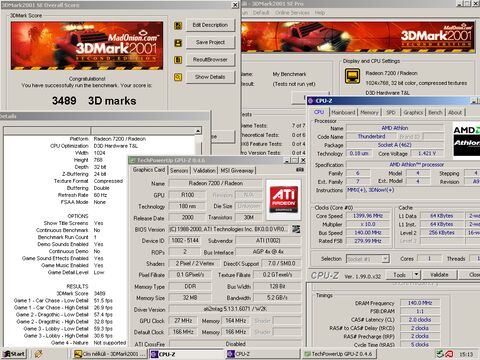Open the Graphics tab in CPU-Z

(x=413, y=113)
